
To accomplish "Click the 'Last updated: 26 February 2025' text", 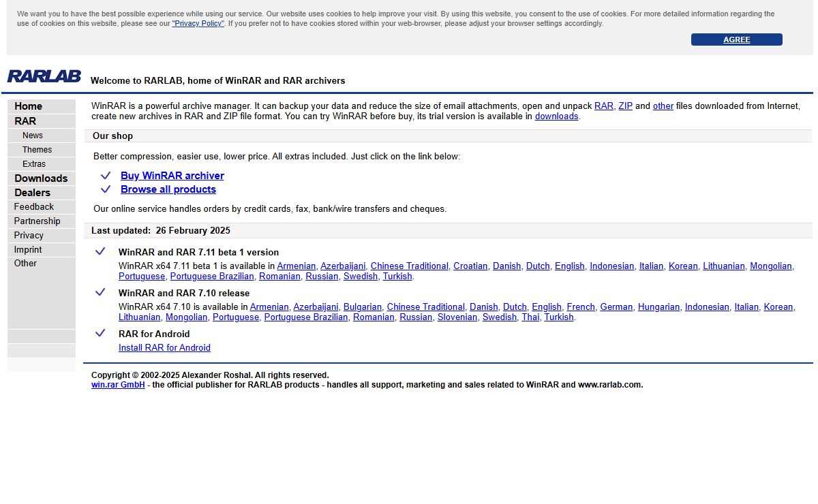I will coord(161,231).
